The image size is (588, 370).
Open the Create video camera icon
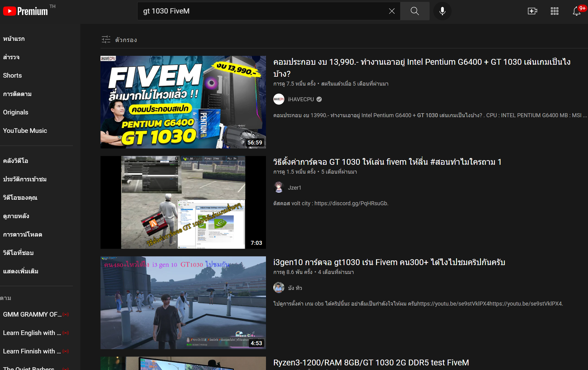click(x=532, y=11)
